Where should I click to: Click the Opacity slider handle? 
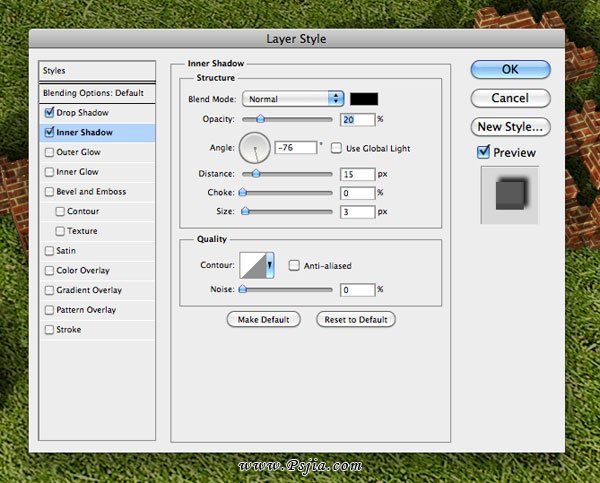260,119
